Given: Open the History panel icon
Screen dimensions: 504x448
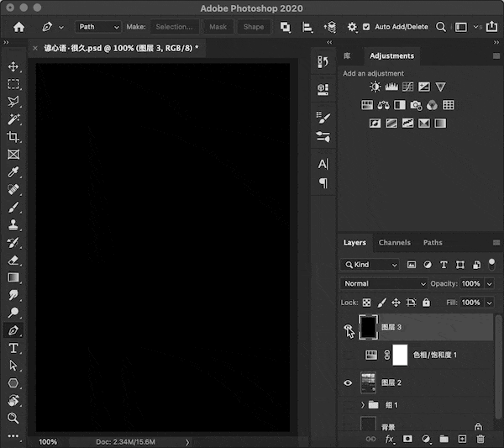Looking at the screenshot, I should [x=323, y=61].
